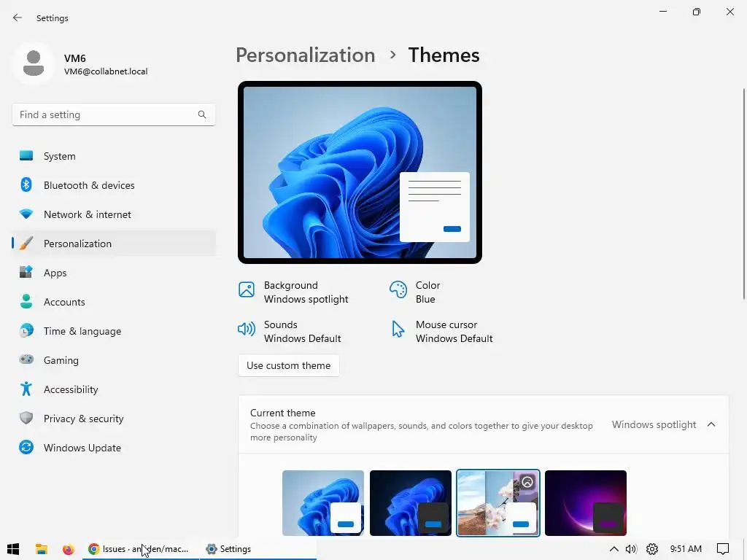Open Sounds Windows Default setting
The image size is (747, 560).
[289, 332]
